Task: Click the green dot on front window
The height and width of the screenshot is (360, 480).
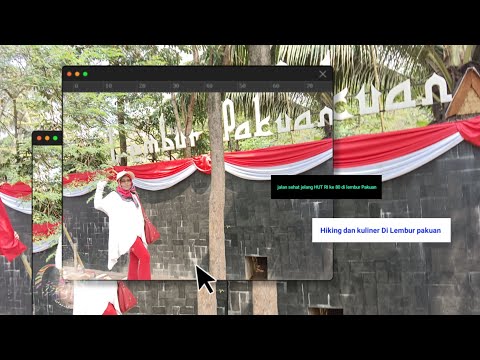Action: tap(85, 74)
